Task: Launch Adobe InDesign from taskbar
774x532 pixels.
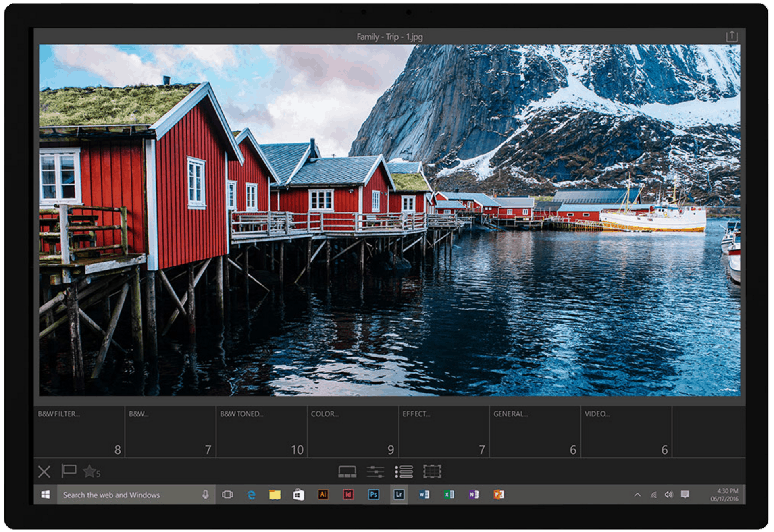Action: pos(348,495)
